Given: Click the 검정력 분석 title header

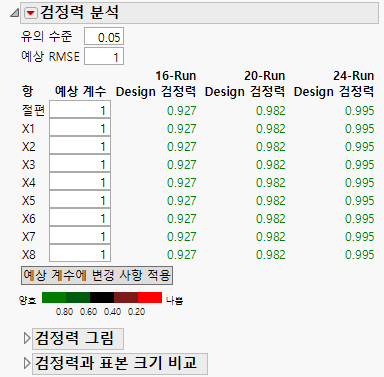Looking at the screenshot, I should (x=199, y=13).
